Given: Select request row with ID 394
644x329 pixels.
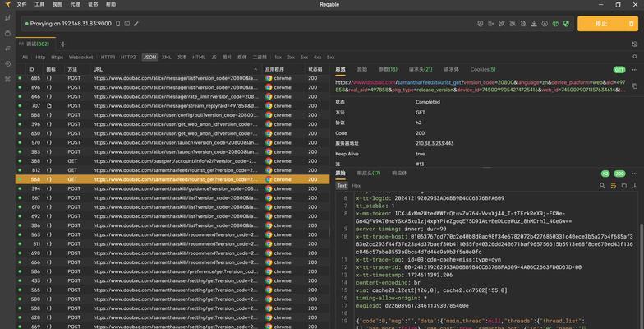Looking at the screenshot, I should [172, 188].
